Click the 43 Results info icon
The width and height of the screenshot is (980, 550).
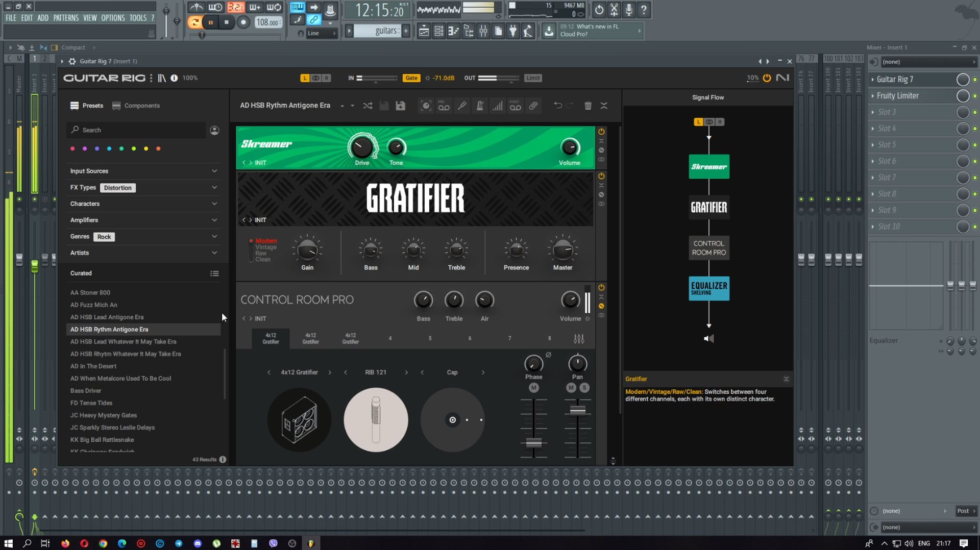(223, 459)
